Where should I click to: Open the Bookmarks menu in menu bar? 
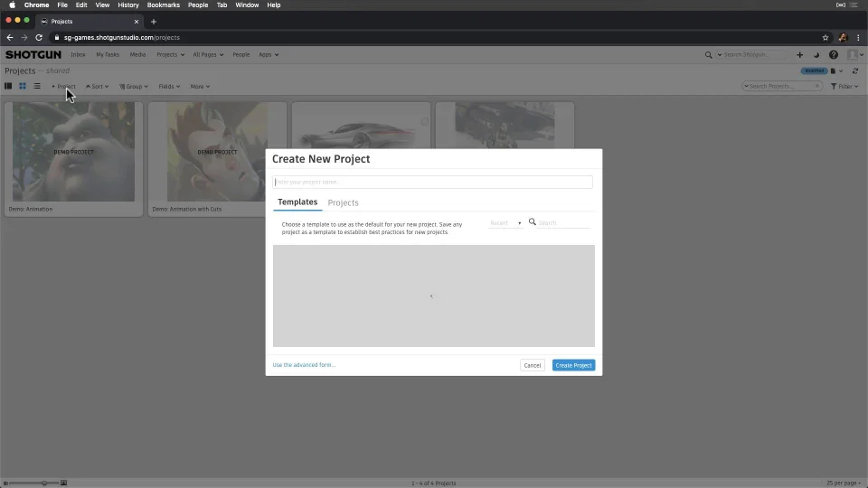(164, 5)
